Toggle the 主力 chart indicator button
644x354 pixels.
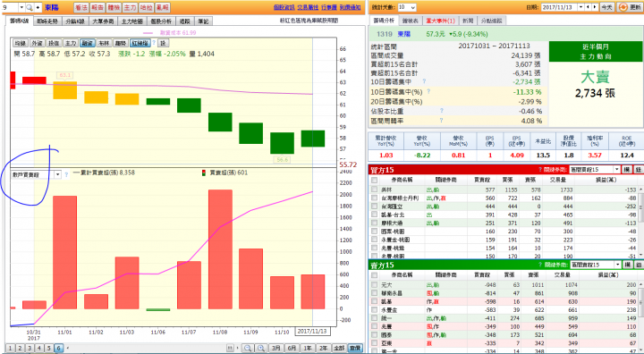[71, 43]
